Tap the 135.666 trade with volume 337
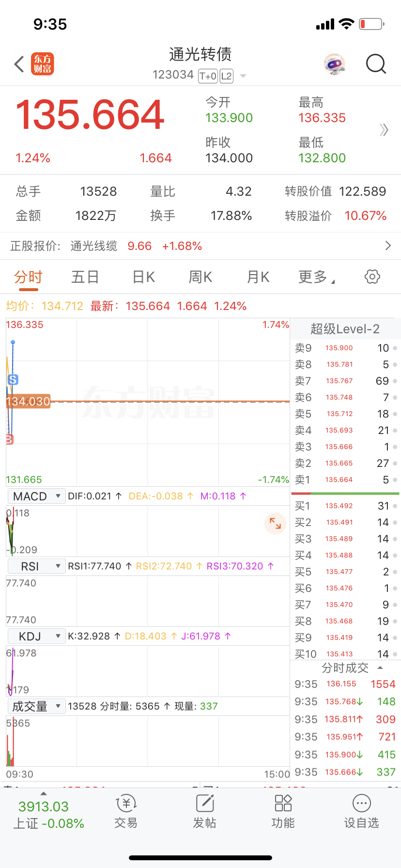This screenshot has width=401, height=868. pyautogui.click(x=345, y=772)
